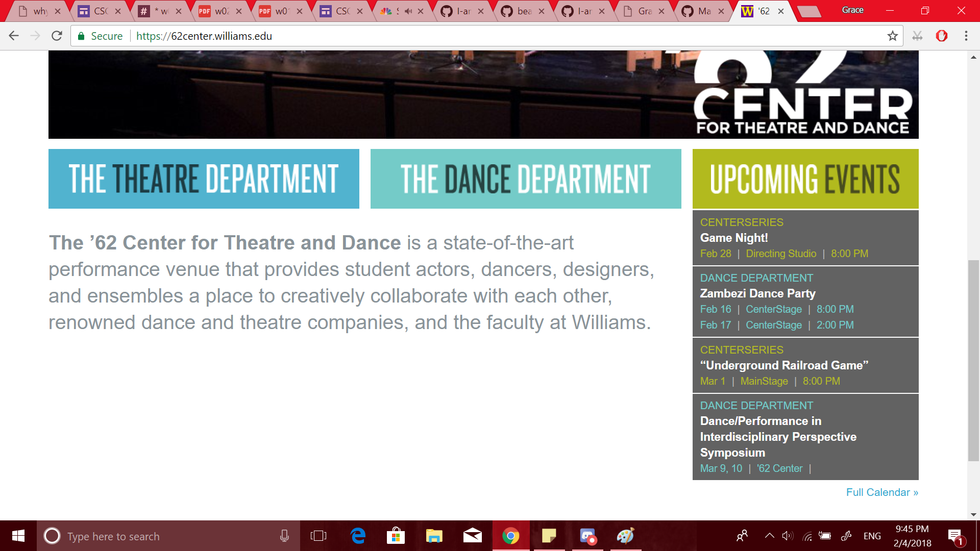This screenshot has width=980, height=551.
Task: Open the Dance/Performance Symposium event
Action: pyautogui.click(x=778, y=437)
